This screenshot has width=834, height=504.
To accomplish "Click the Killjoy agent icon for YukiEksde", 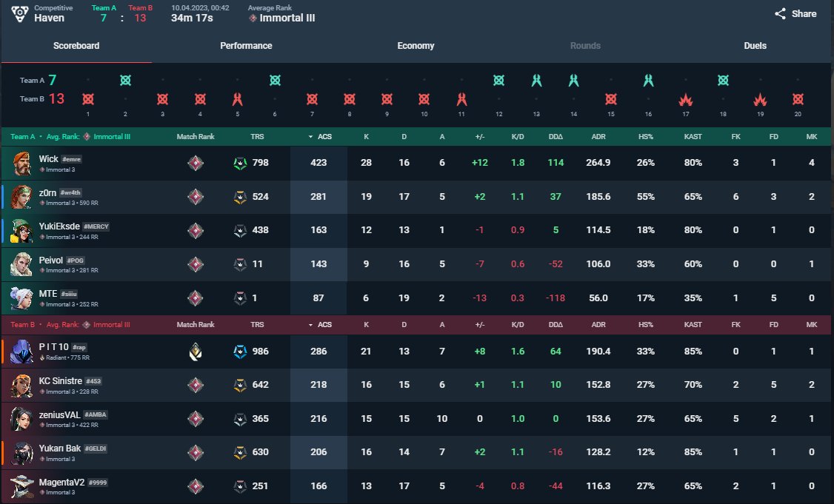I will (x=21, y=230).
